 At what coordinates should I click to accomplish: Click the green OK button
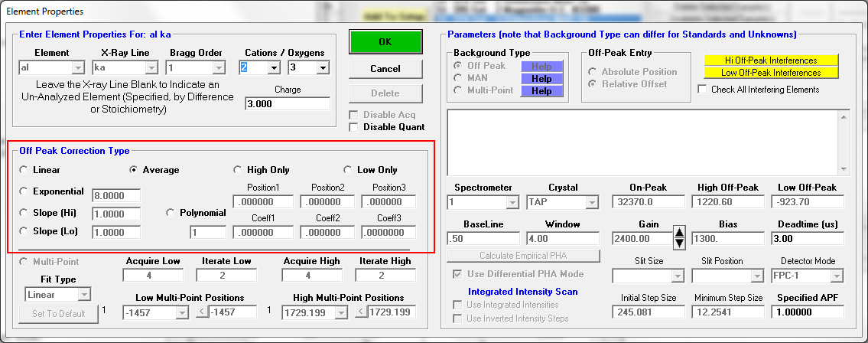(385, 42)
